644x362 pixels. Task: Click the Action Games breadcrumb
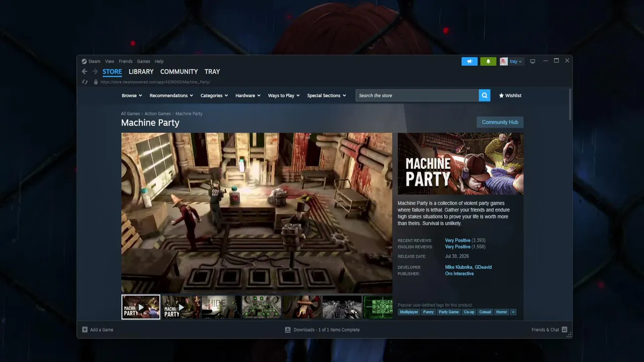click(157, 114)
